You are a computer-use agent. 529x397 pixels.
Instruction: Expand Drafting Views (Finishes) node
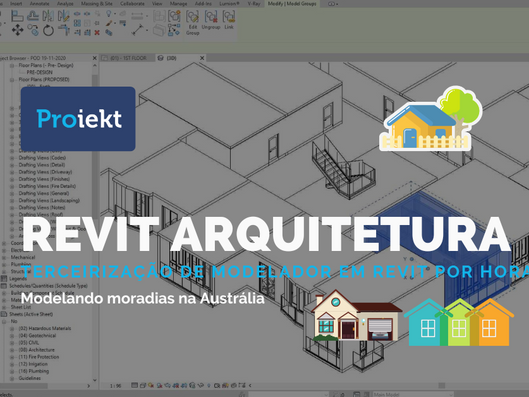pyautogui.click(x=12, y=179)
